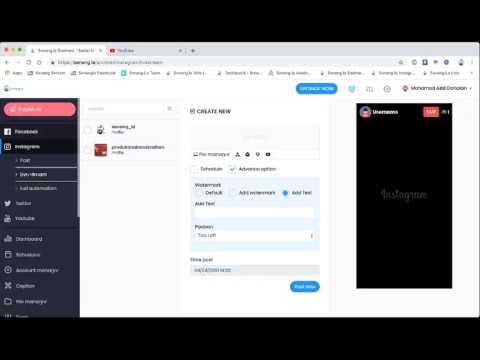Expand bookmarks bar overflow chevron
480x360 pixels.
coord(471,73)
